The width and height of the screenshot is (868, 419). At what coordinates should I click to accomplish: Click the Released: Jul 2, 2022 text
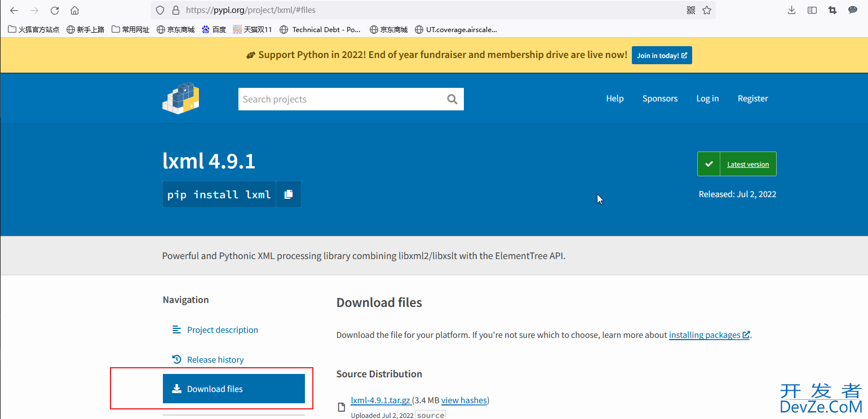737,194
